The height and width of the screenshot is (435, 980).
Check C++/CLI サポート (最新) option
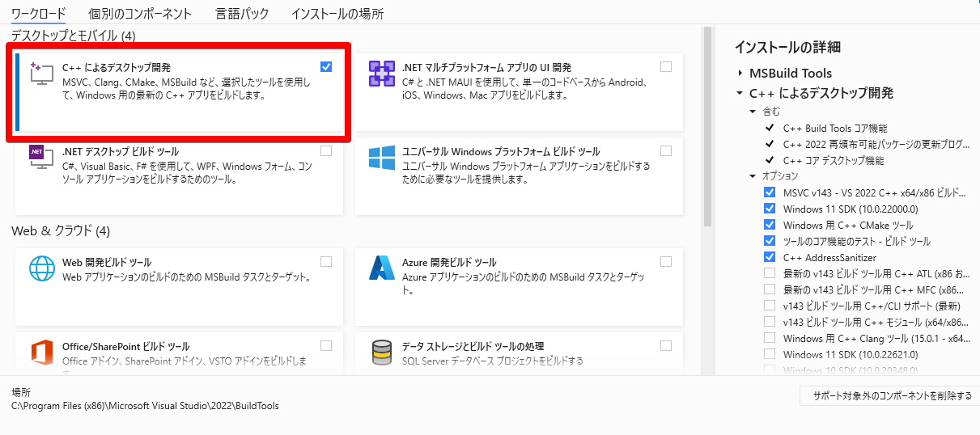pos(770,306)
